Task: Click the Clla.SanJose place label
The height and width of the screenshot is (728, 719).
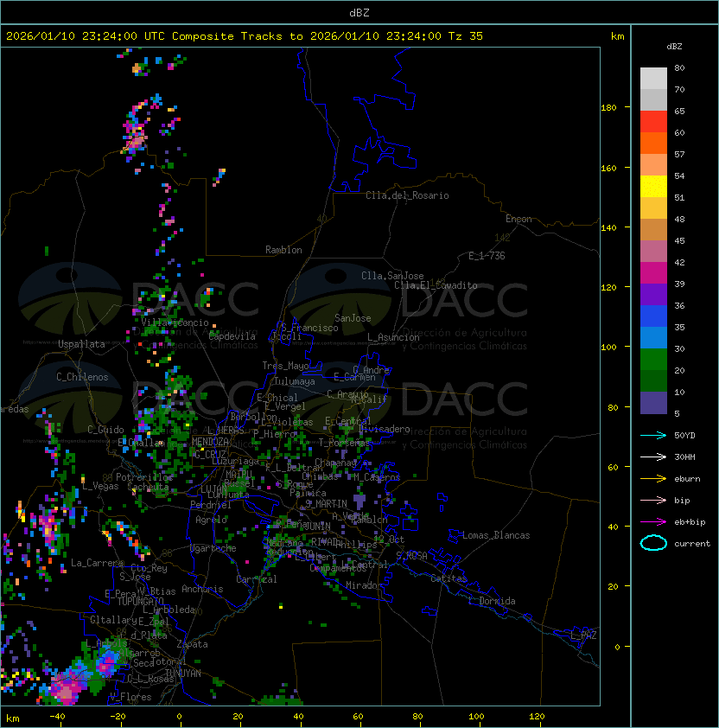Action: click(392, 276)
